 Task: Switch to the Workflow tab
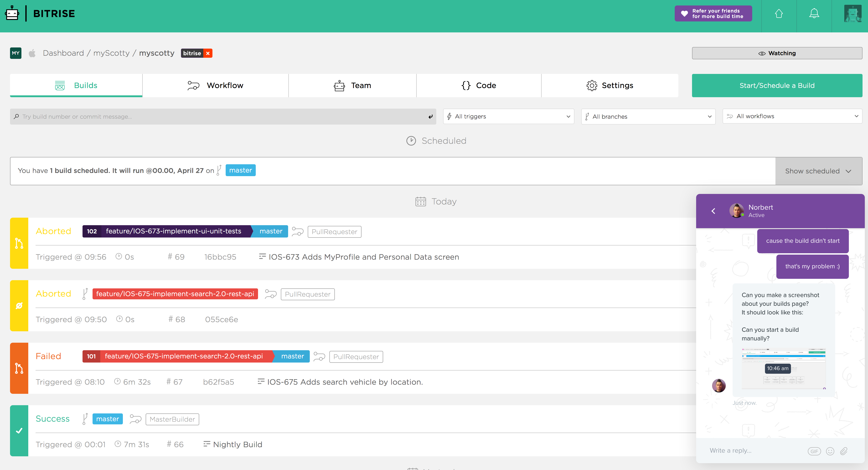coord(215,85)
